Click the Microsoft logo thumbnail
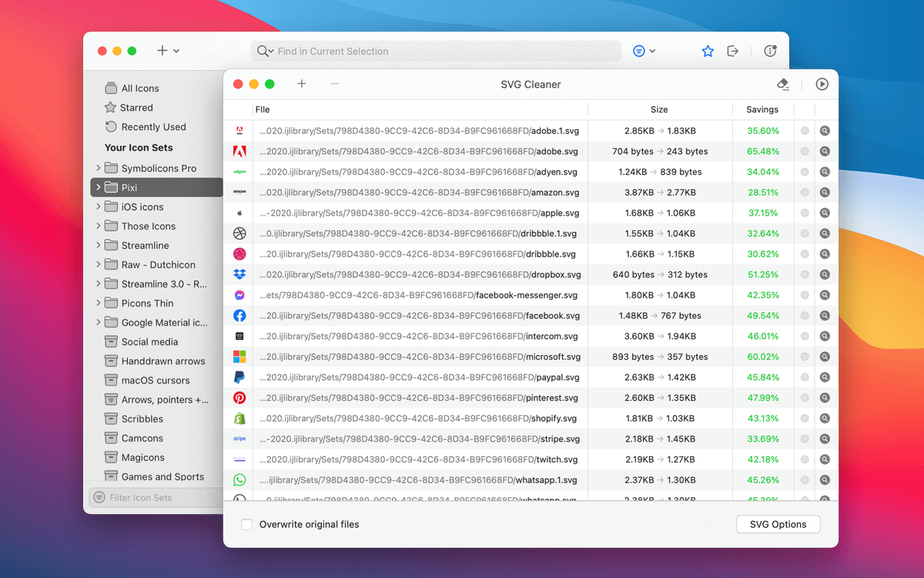Screen dimensions: 924x578 coord(239,357)
